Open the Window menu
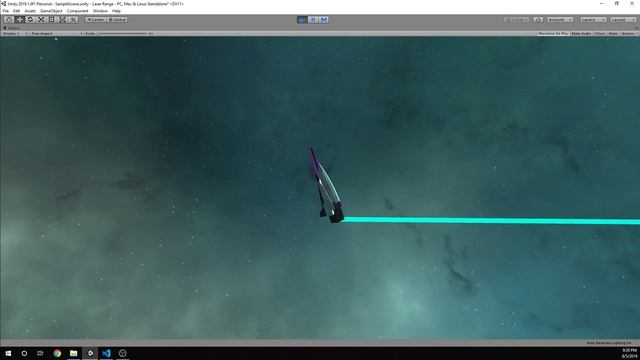The height and width of the screenshot is (360, 640). point(100,11)
